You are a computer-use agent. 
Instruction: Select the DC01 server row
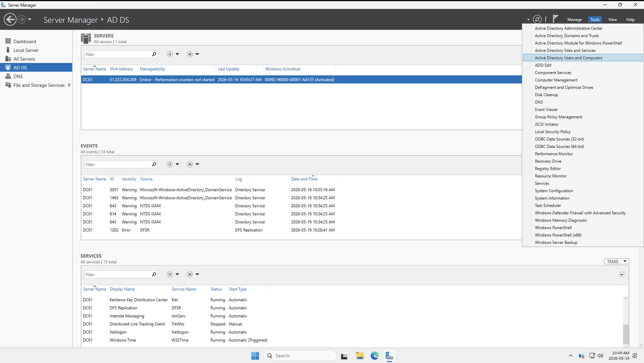[301, 80]
